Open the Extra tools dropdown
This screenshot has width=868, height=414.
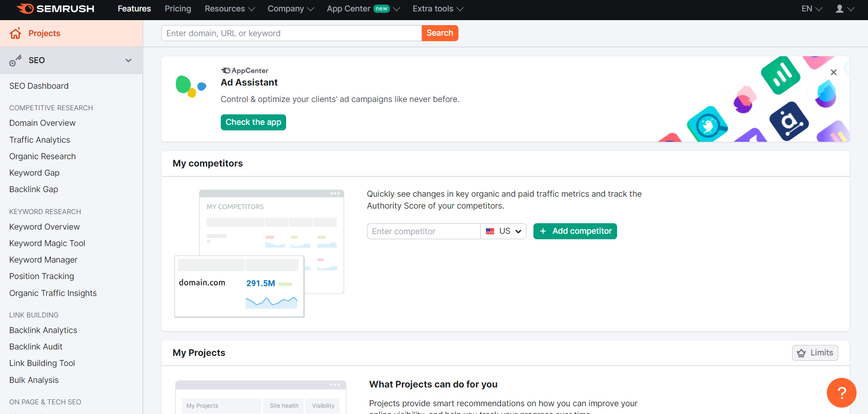(438, 9)
